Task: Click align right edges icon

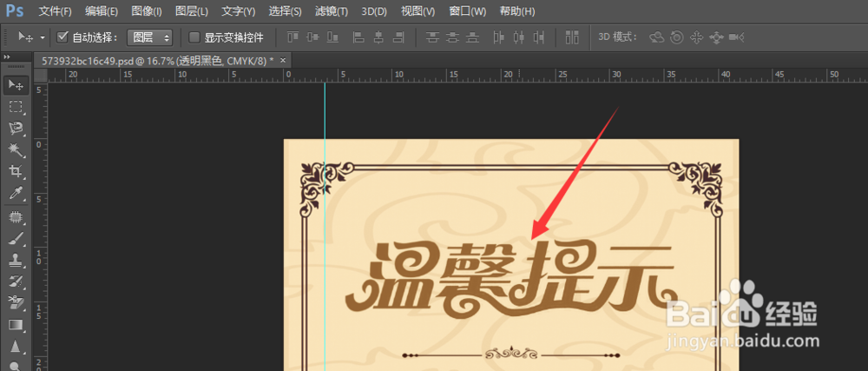Action: click(398, 37)
